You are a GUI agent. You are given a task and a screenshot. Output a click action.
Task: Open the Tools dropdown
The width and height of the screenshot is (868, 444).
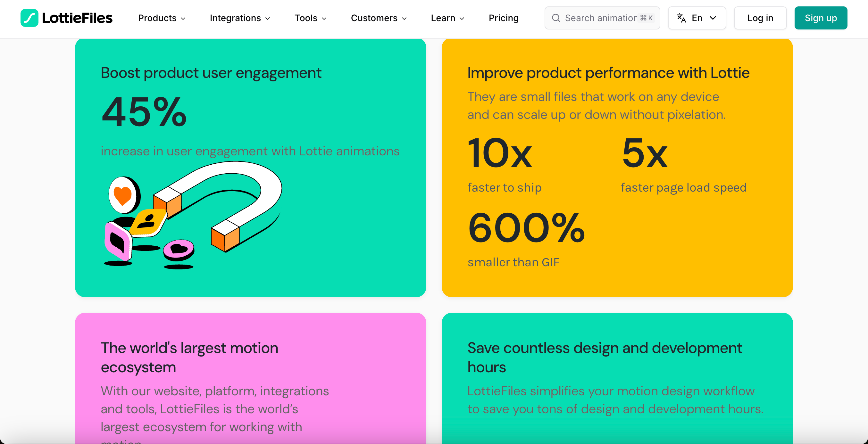310,18
